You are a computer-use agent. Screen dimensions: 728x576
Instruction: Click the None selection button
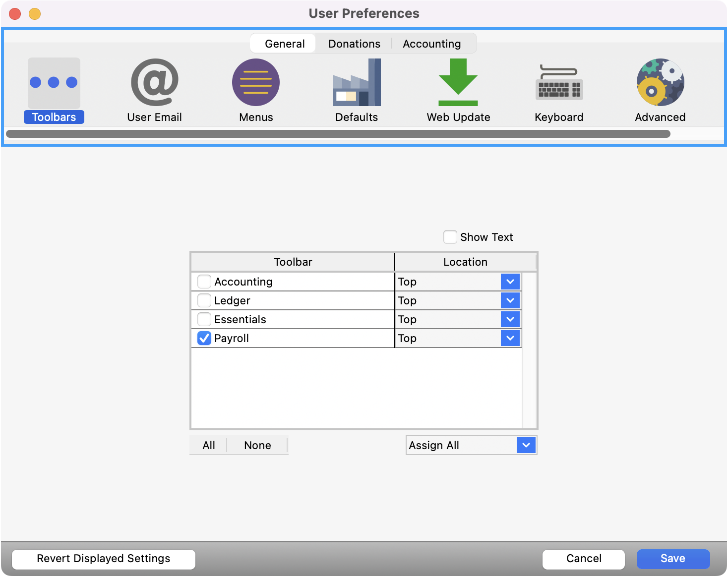point(257,445)
